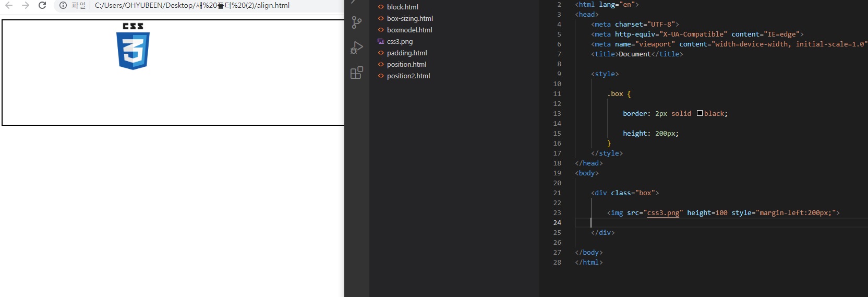Open position2.html in the explorer
This screenshot has width=868, height=297.
408,76
